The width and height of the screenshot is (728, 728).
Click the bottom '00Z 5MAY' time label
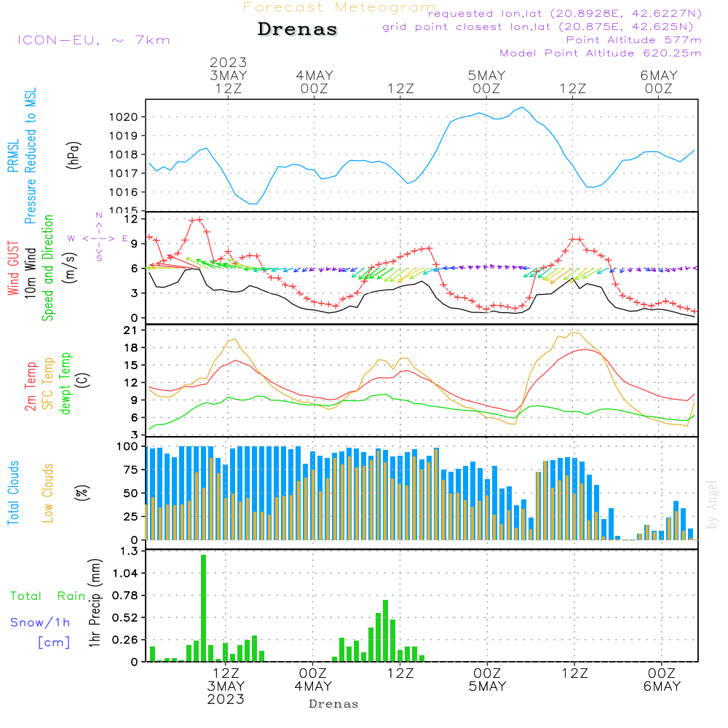(487, 680)
